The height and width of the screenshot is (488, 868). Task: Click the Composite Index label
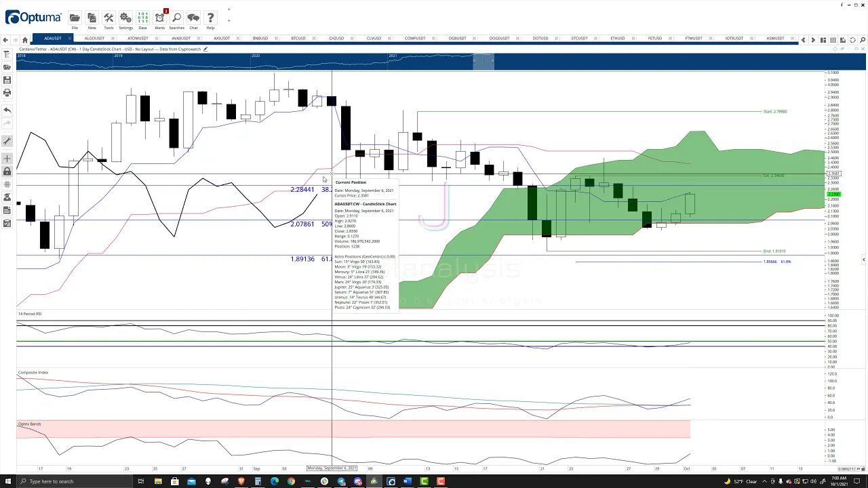[x=33, y=372]
